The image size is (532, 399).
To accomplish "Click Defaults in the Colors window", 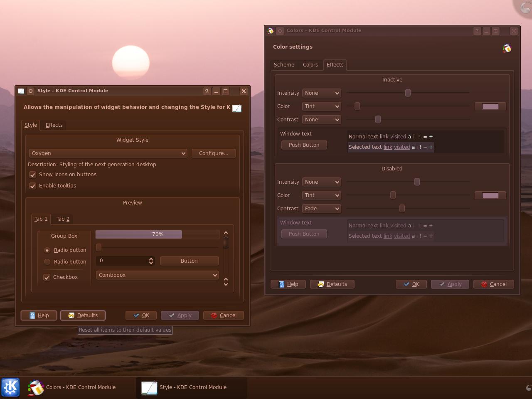I will point(332,284).
